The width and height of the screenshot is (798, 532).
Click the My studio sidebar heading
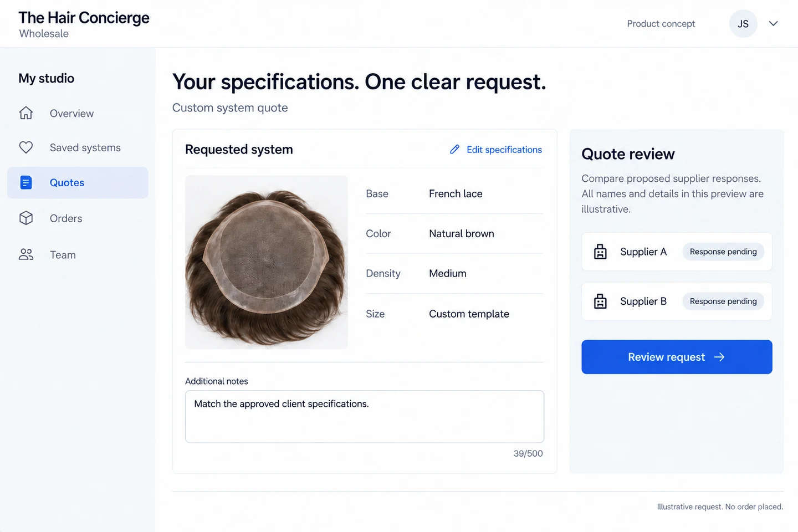[47, 78]
